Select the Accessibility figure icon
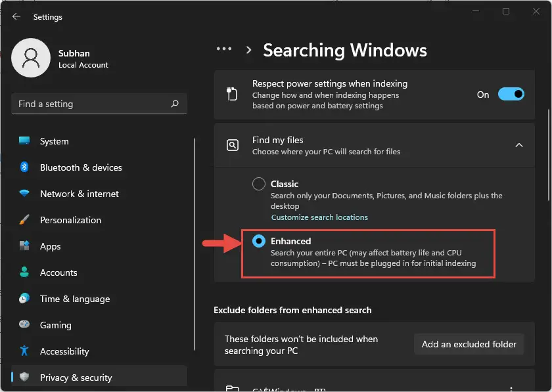The height and width of the screenshot is (392, 552). coord(24,351)
